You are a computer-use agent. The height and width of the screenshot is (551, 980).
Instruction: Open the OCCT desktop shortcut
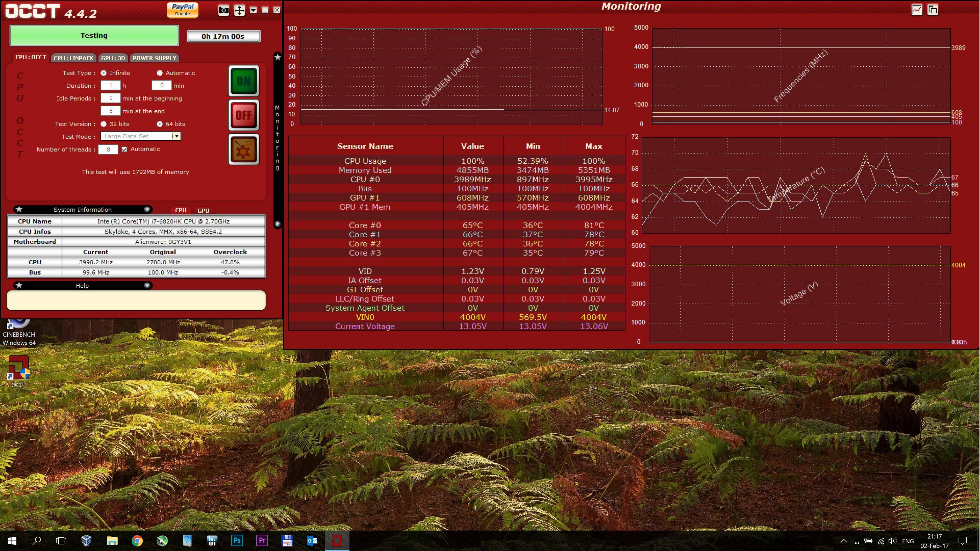tap(19, 371)
